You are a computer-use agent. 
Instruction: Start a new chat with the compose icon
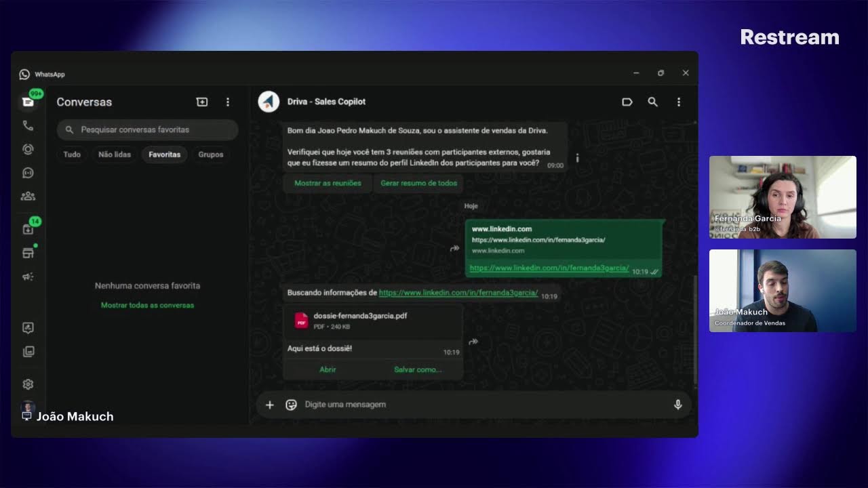point(202,102)
